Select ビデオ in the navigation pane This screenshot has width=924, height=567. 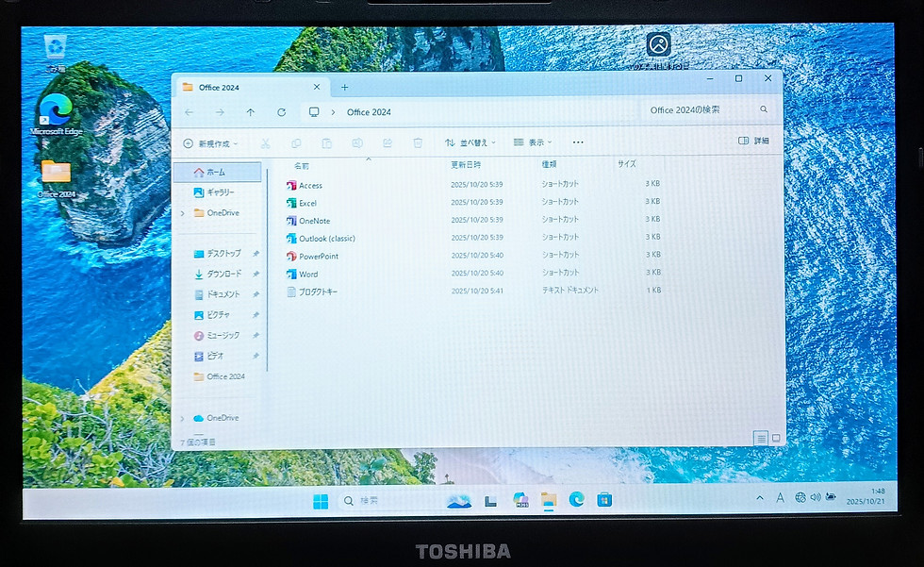tap(219, 356)
